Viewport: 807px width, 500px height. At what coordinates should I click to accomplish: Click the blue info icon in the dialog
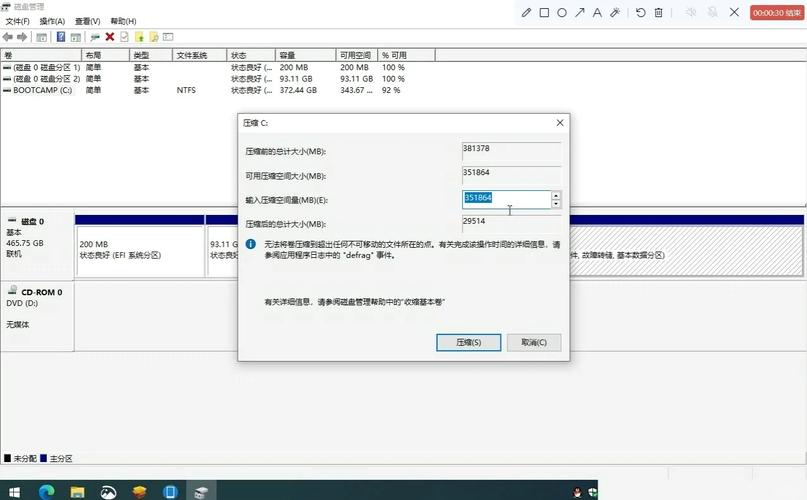coord(251,244)
